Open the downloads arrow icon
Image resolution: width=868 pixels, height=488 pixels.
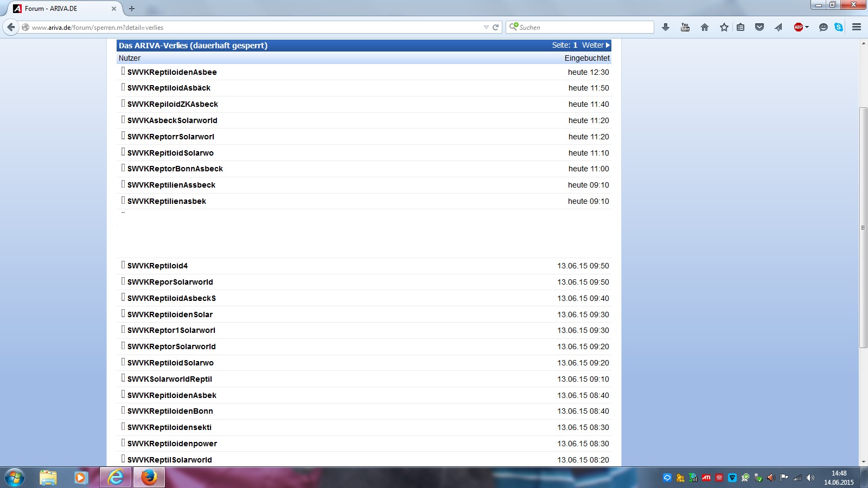point(666,27)
